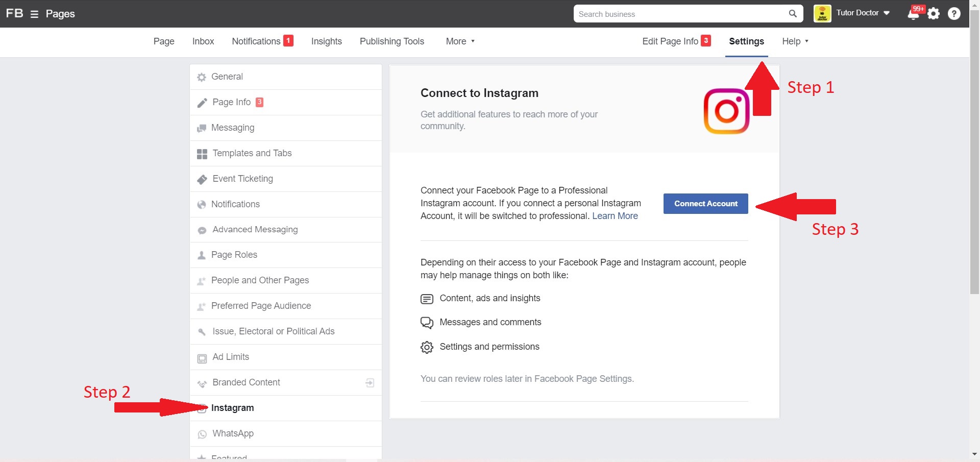Click the Pages label in top bar
980x462 pixels.
(60, 14)
